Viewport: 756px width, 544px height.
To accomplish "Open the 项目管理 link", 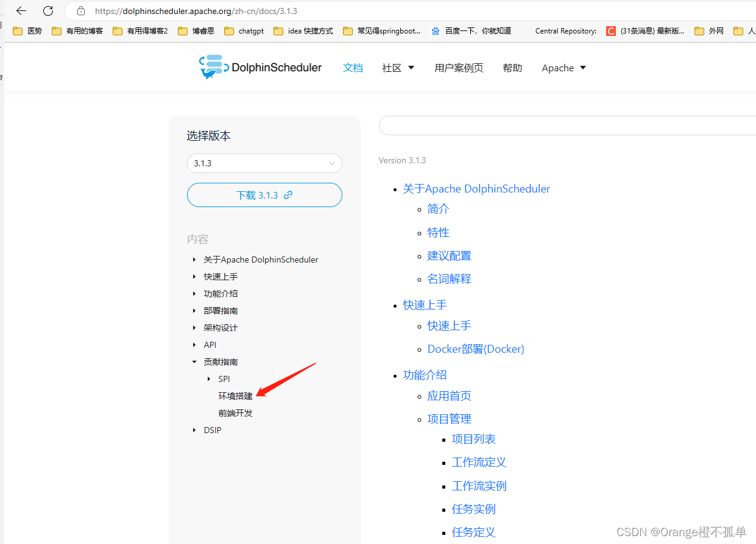I will (449, 419).
